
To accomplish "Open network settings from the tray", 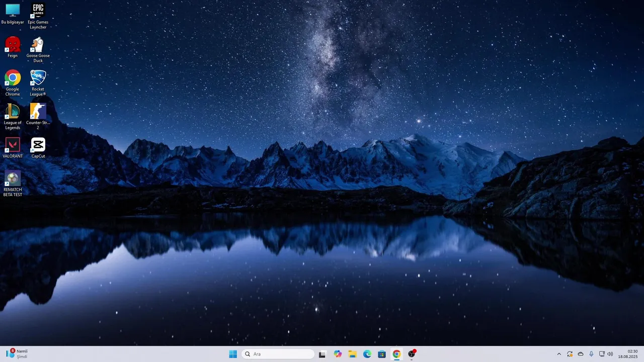I will pyautogui.click(x=602, y=354).
